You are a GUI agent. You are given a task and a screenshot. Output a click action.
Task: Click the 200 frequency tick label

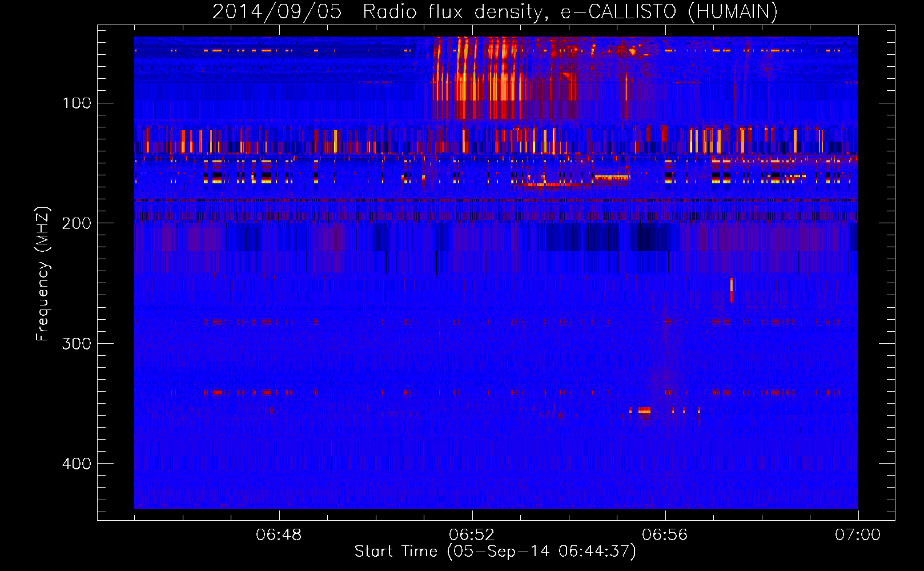coord(77,223)
